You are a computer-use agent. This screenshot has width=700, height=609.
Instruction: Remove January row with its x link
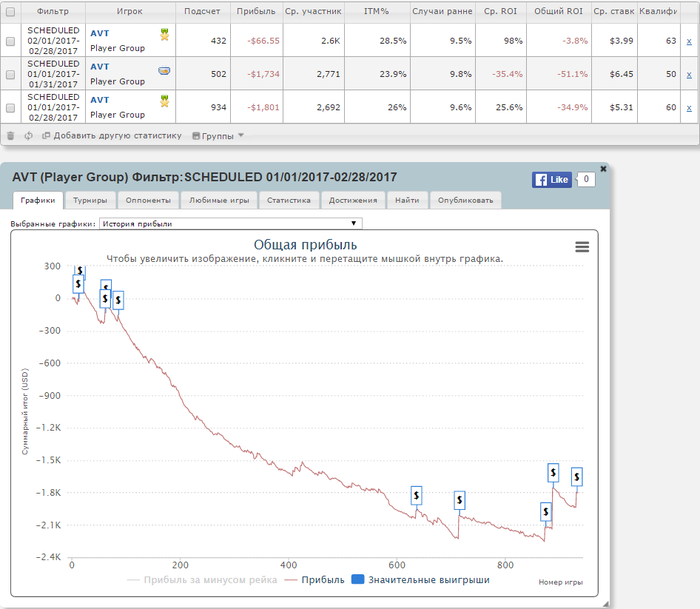(689, 75)
